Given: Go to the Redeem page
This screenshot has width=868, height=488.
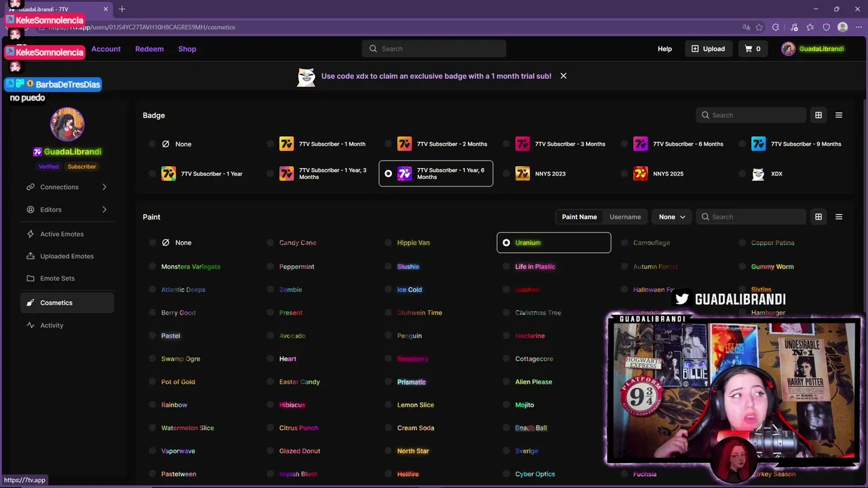Looking at the screenshot, I should [149, 49].
